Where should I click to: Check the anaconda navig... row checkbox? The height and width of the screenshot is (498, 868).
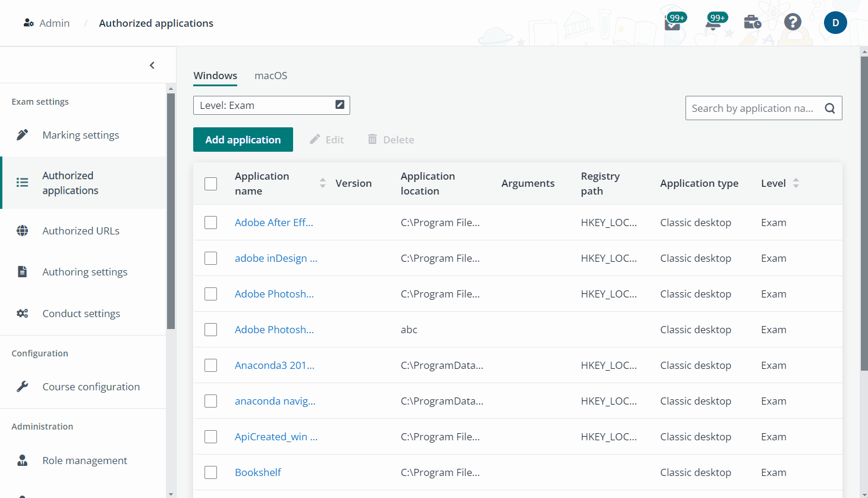point(211,401)
